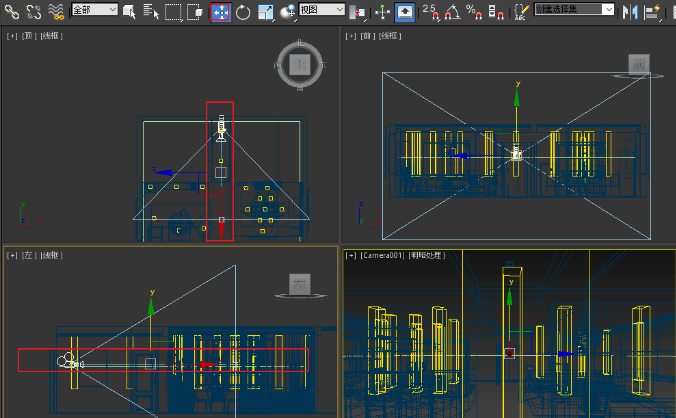
Task: Toggle the Percent Snap button
Action: (x=474, y=12)
